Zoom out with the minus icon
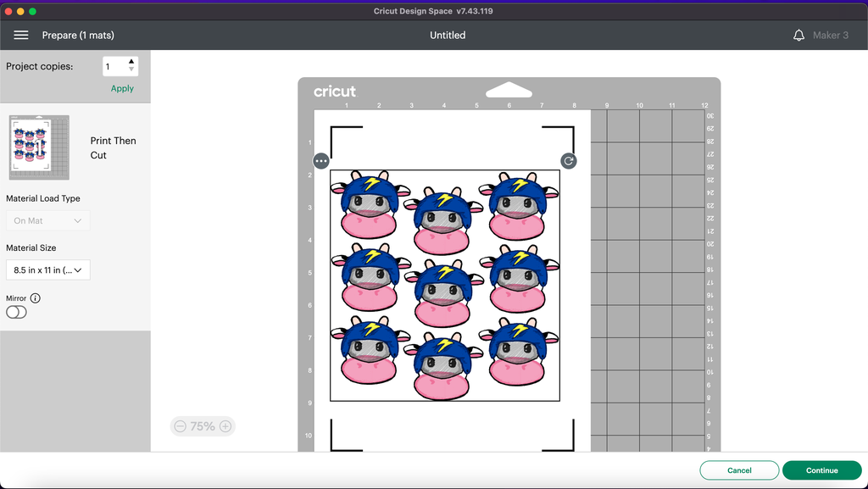The image size is (868, 489). (179, 427)
